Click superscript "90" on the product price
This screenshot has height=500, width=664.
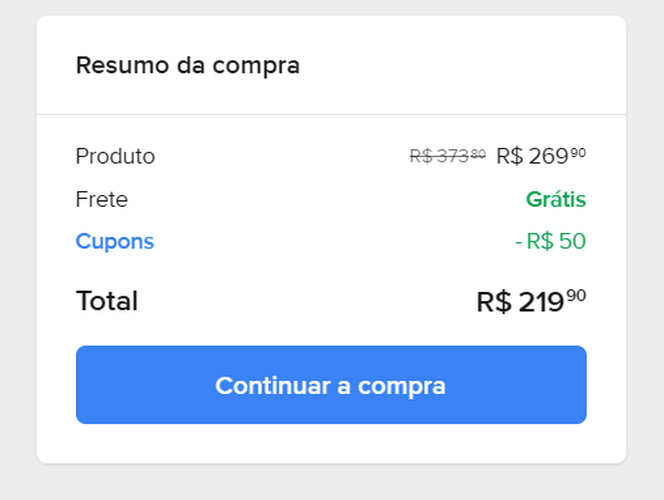[x=578, y=152]
